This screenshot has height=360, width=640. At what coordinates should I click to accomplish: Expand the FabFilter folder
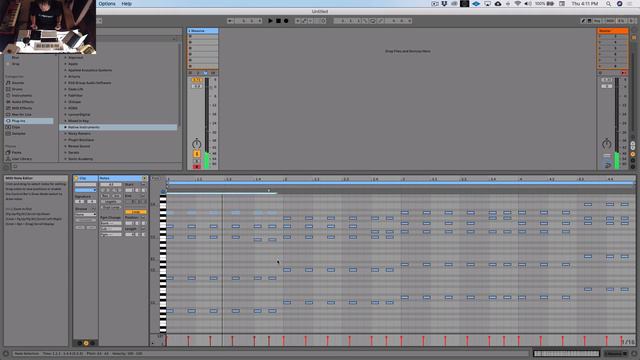(65, 96)
